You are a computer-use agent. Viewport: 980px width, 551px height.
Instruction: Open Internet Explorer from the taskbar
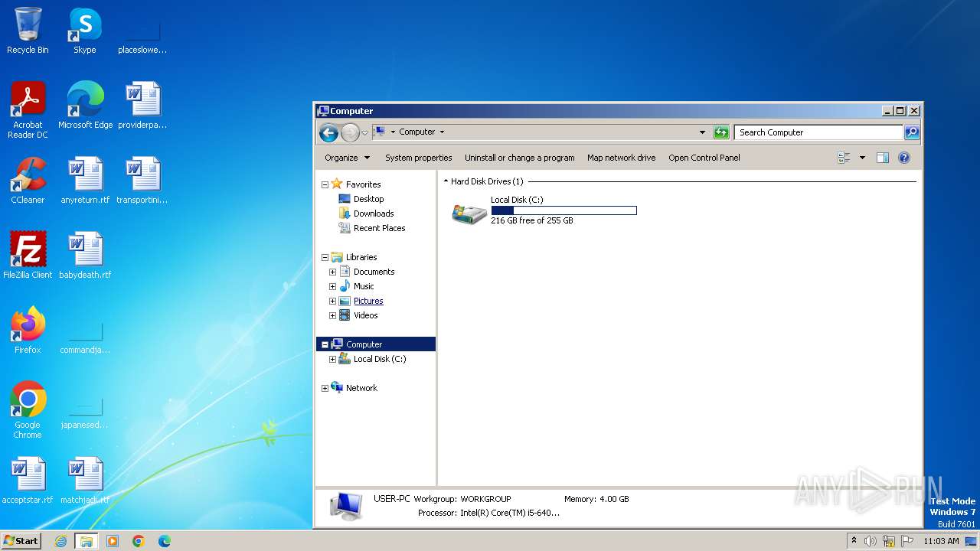pos(61,541)
